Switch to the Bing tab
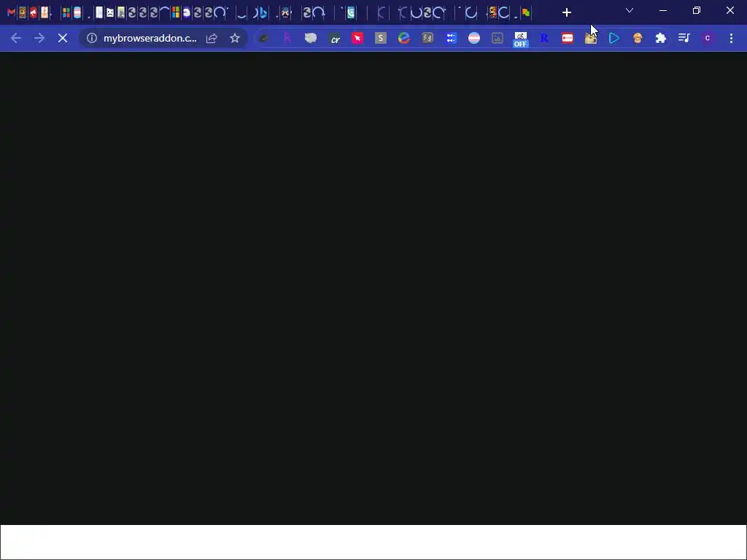 [263, 13]
